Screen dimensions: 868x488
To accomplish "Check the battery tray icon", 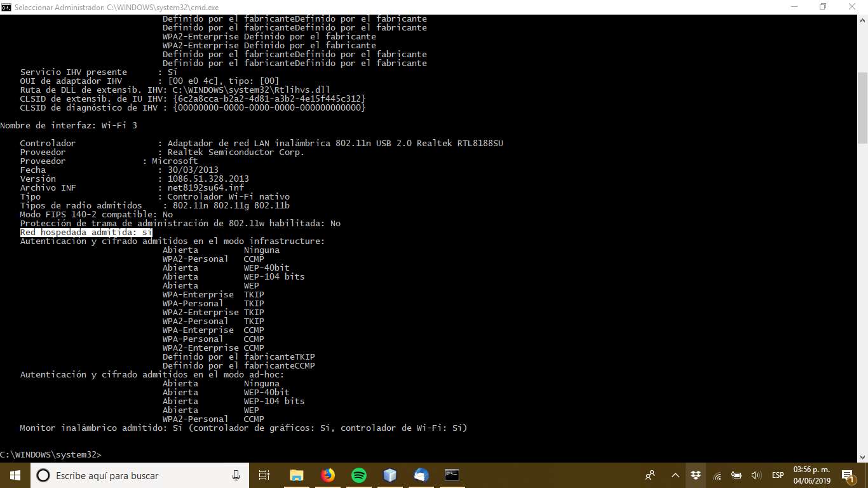I will (736, 475).
